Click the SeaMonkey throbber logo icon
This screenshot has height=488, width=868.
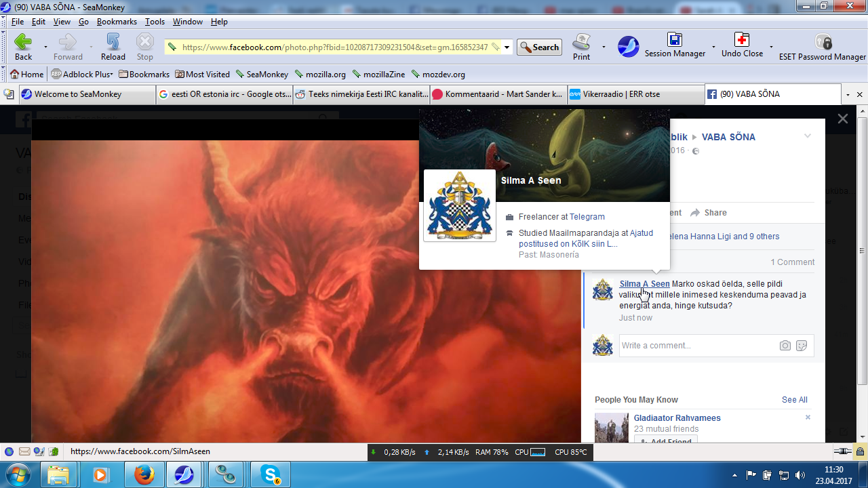click(628, 47)
